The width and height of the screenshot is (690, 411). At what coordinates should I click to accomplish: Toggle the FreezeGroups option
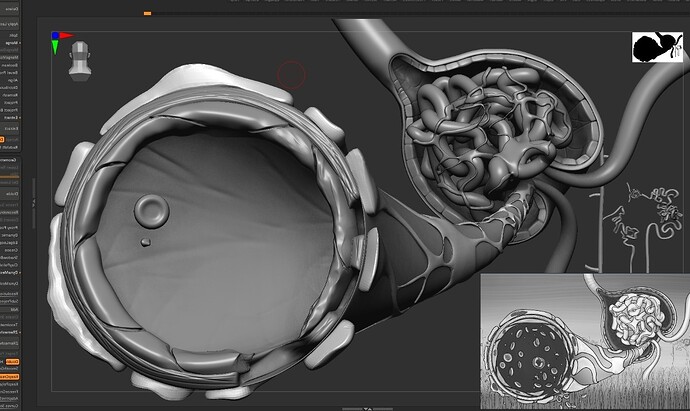10,392
